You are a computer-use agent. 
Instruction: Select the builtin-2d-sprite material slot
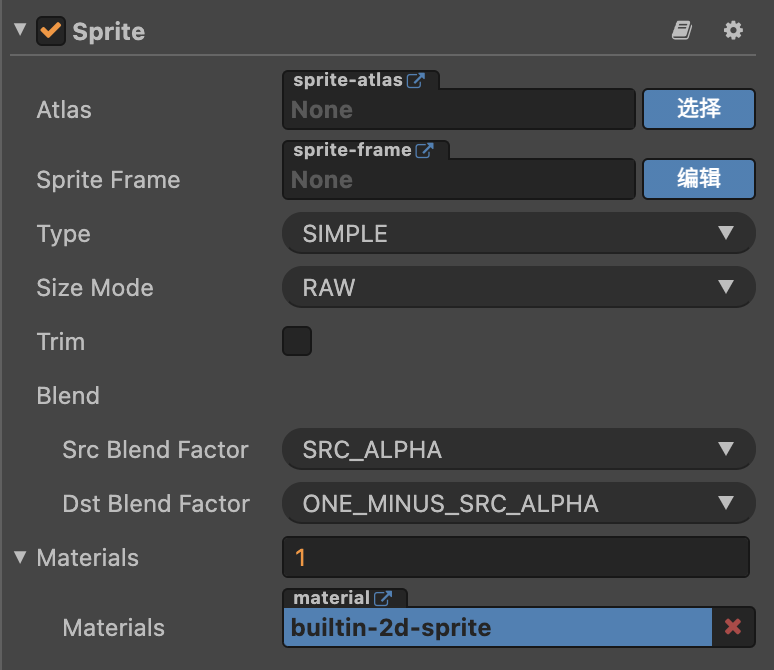click(x=497, y=628)
